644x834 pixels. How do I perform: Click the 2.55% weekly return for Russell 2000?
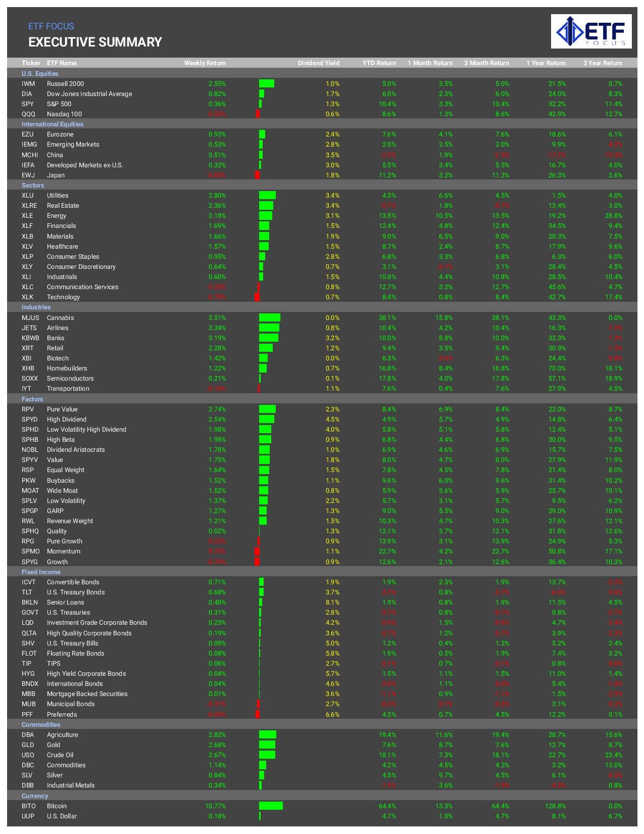[x=217, y=83]
